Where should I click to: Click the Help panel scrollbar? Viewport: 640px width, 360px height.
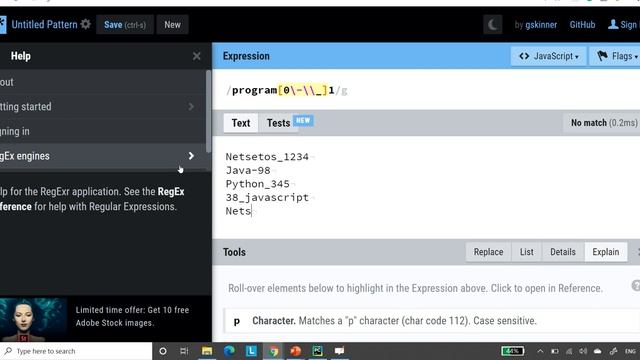[209, 111]
